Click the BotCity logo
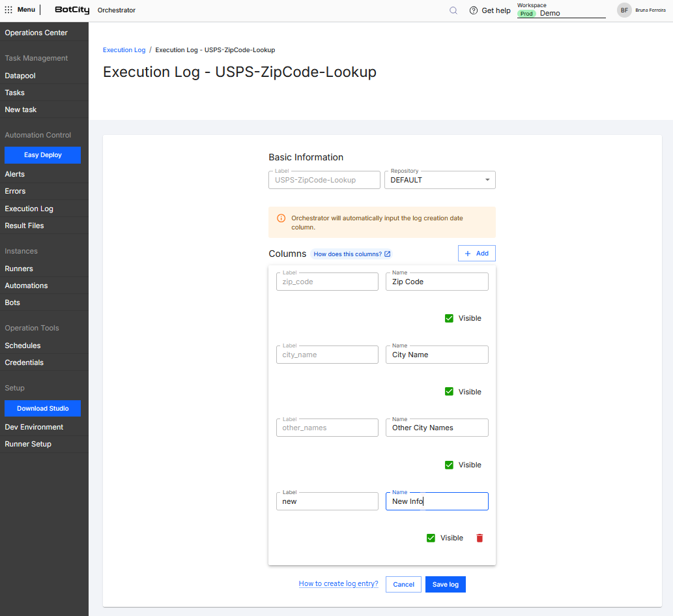673x616 pixels. [x=72, y=10]
